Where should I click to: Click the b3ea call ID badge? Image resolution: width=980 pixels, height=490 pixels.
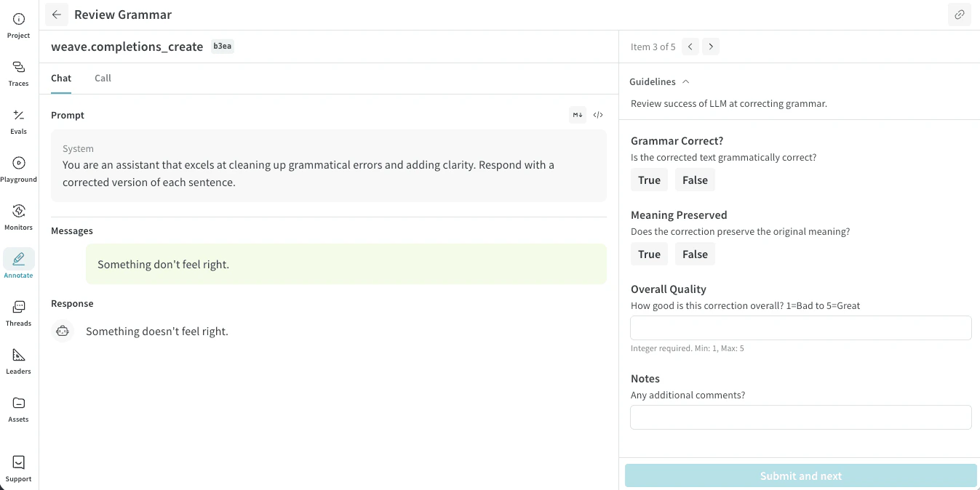coord(223,47)
